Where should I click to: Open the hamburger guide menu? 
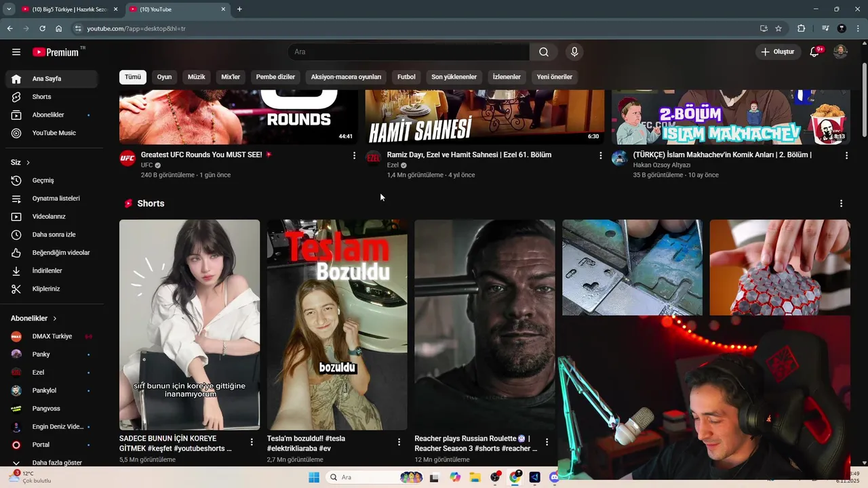pyautogui.click(x=16, y=52)
